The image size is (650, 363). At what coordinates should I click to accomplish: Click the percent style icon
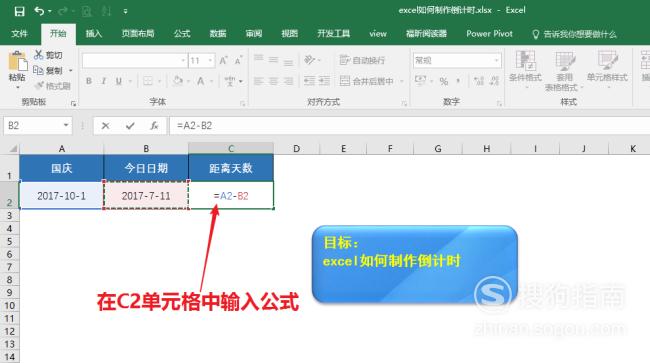(x=444, y=81)
